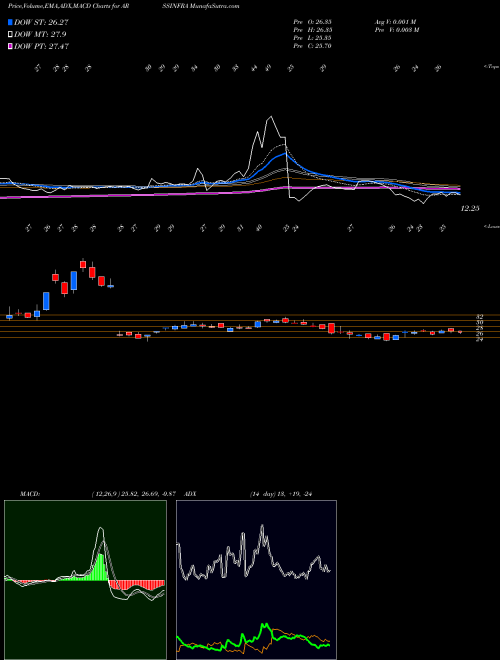Click the tallest white price peak on the EMA chart
Viewport: 500px width, 660px height.
271,117
